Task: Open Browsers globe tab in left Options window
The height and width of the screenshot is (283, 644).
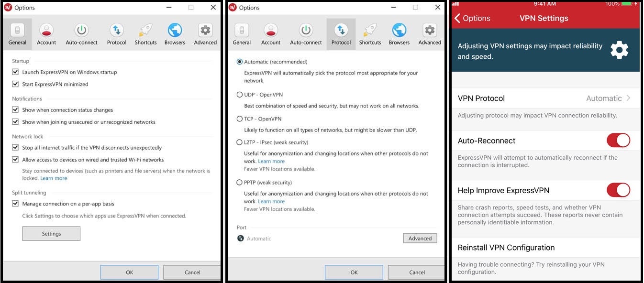Action: tap(175, 34)
